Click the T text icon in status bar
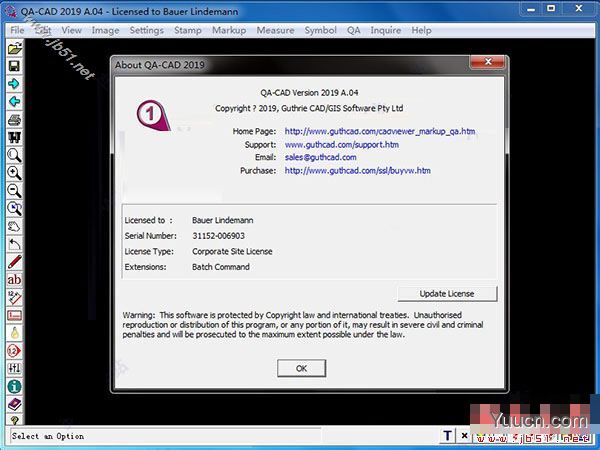 click(x=448, y=435)
